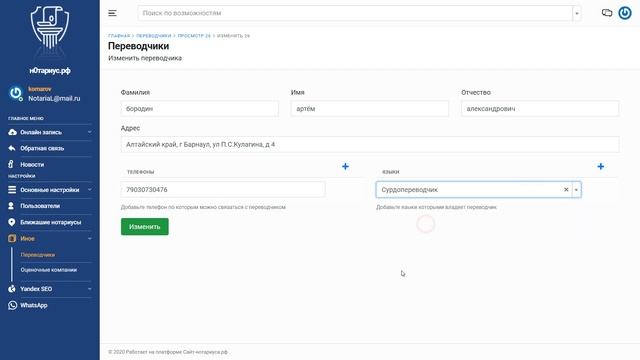Click the Переводчики page heading
Viewport: 640px width, 360px height.
[138, 46]
